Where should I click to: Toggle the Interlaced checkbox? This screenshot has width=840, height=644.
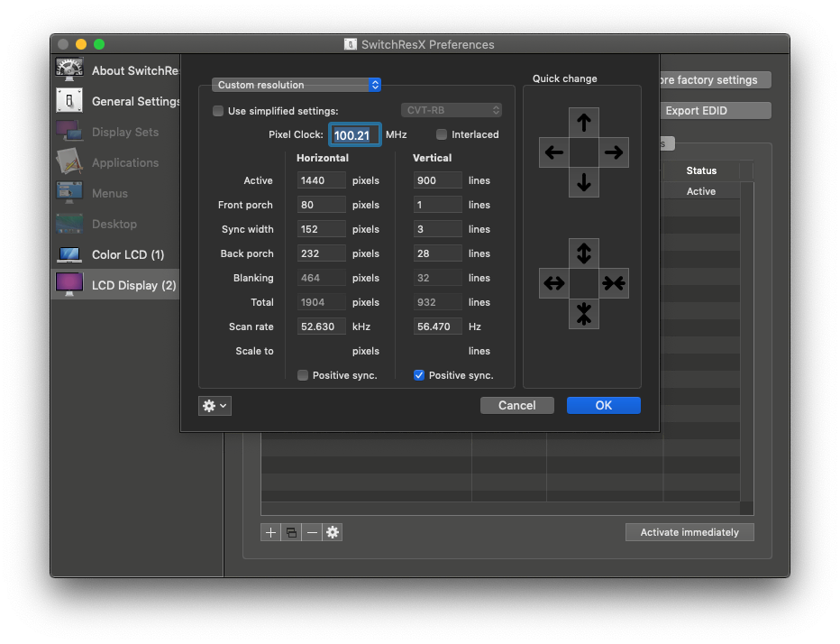pos(442,134)
